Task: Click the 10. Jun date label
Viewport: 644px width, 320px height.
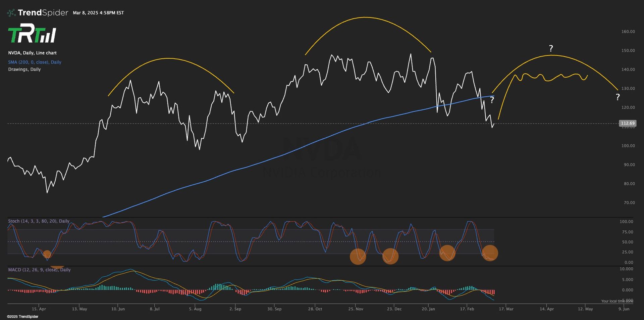Action: 118,309
